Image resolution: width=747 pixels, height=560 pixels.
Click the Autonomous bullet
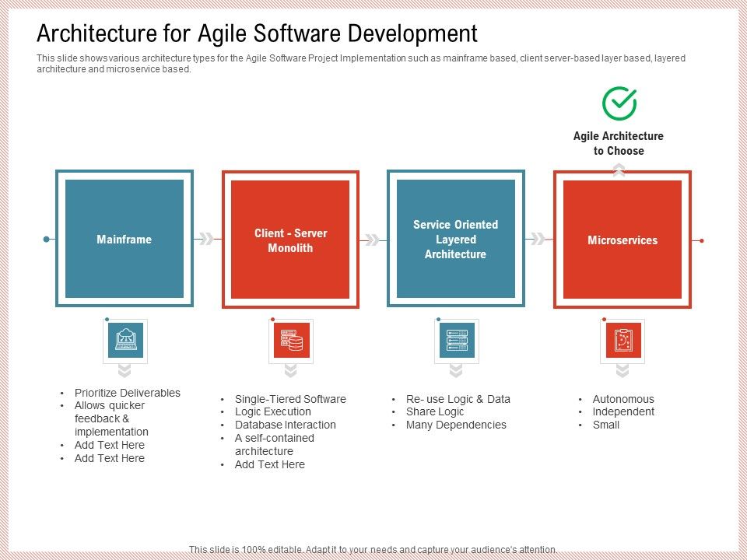[623, 399]
